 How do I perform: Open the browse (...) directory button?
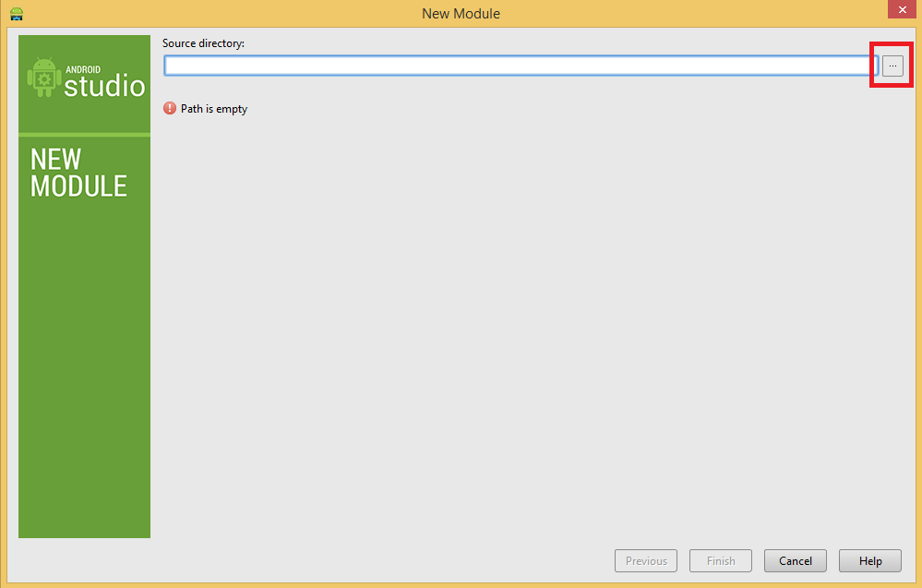coord(892,66)
